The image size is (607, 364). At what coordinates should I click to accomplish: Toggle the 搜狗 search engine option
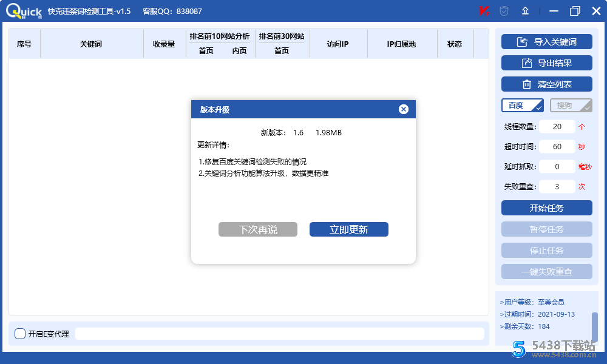pyautogui.click(x=571, y=105)
